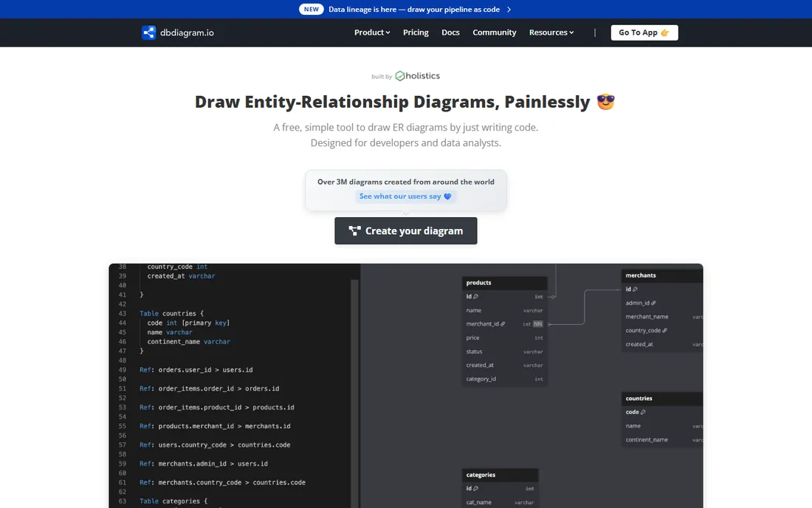Open the dbdiagram.io home text link
This screenshot has width=812, height=508.
(187, 32)
